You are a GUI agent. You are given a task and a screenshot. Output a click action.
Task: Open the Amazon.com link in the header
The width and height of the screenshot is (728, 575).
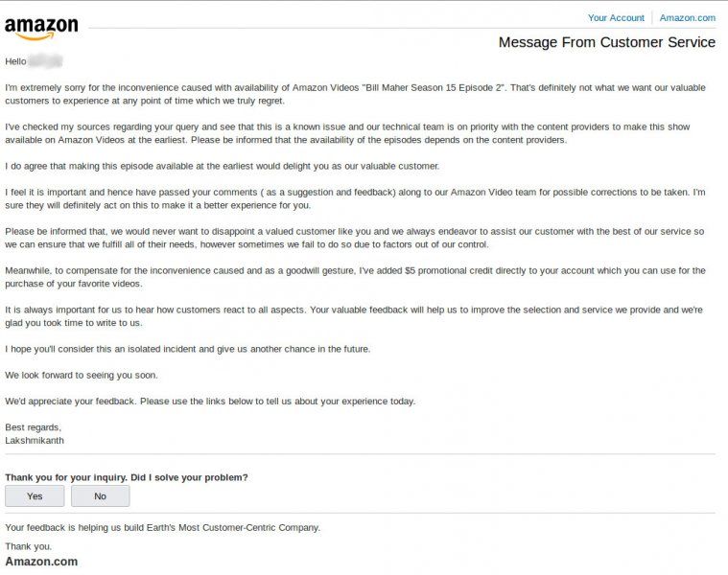pos(687,17)
